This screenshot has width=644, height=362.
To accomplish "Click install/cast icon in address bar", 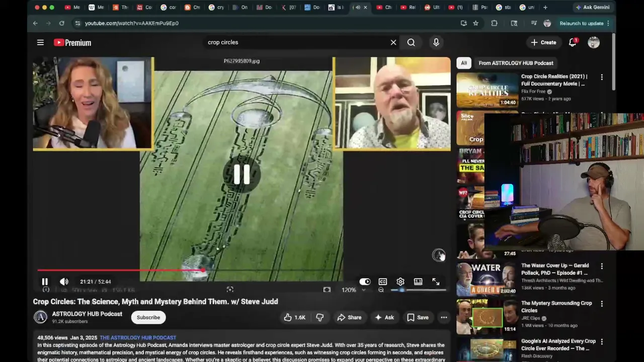I will 463,23.
